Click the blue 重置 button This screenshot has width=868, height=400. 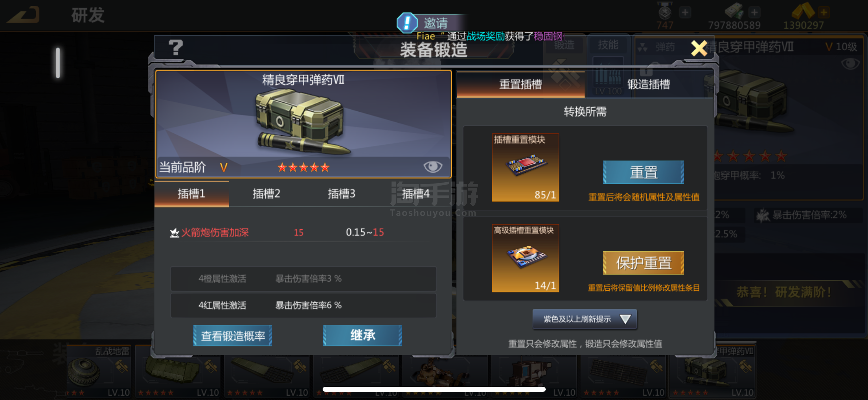644,172
